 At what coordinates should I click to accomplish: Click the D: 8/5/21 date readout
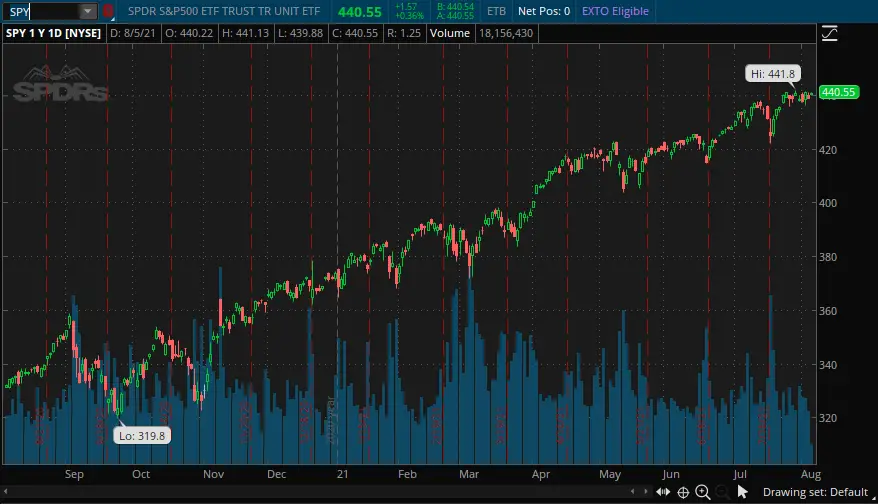coord(133,33)
